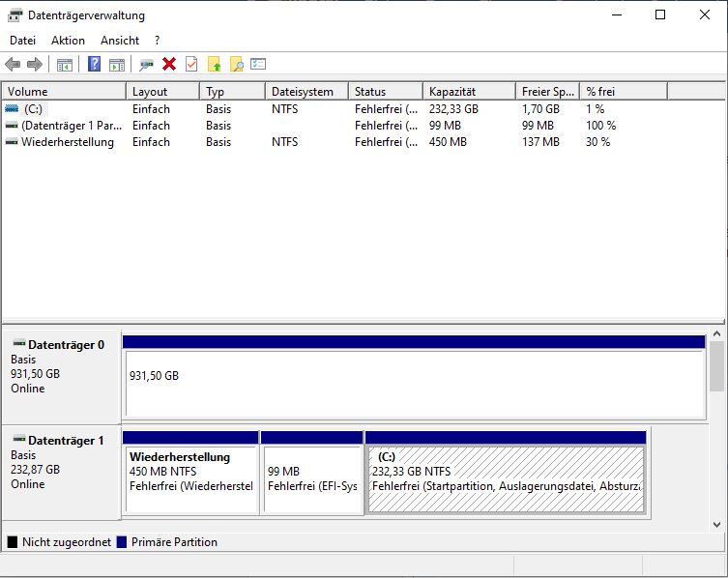Select the hatched (C:) 232,33 GB NTFS partition
This screenshot has height=578, width=728.
pyautogui.click(x=506, y=472)
